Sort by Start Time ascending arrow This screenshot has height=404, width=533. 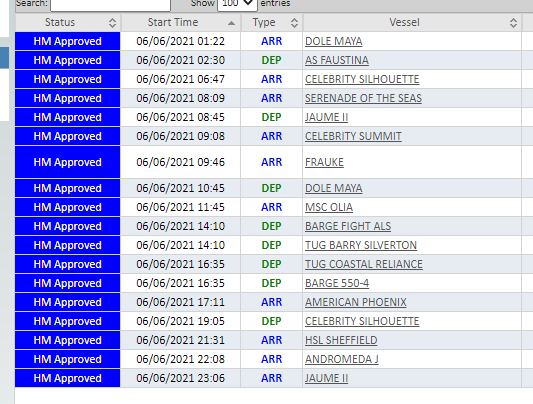pos(231,23)
